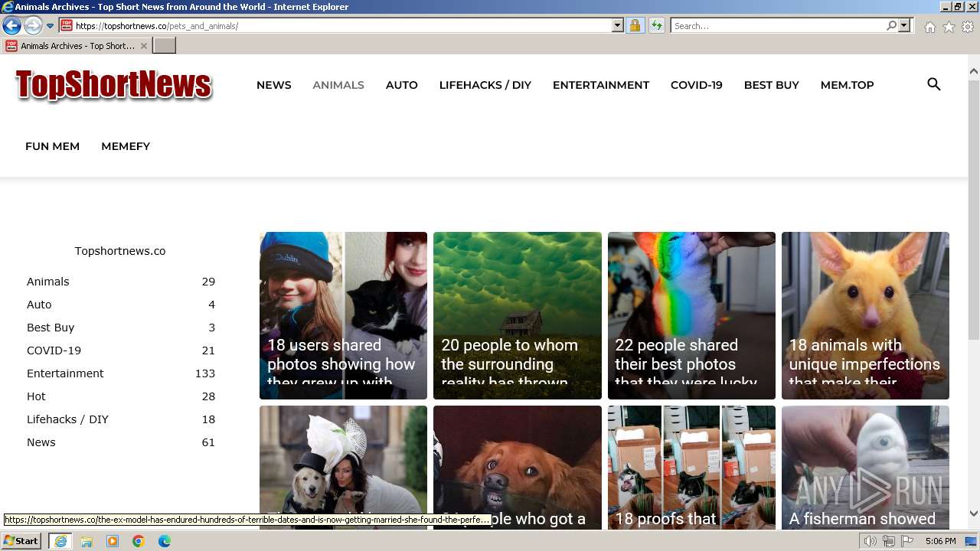980x551 pixels.
Task: Open the growling golden dog article thumbnail
Action: coord(518,467)
